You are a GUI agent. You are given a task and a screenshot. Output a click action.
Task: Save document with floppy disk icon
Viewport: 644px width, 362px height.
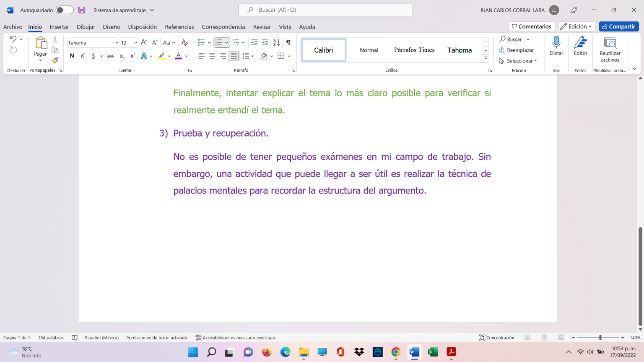click(x=82, y=10)
